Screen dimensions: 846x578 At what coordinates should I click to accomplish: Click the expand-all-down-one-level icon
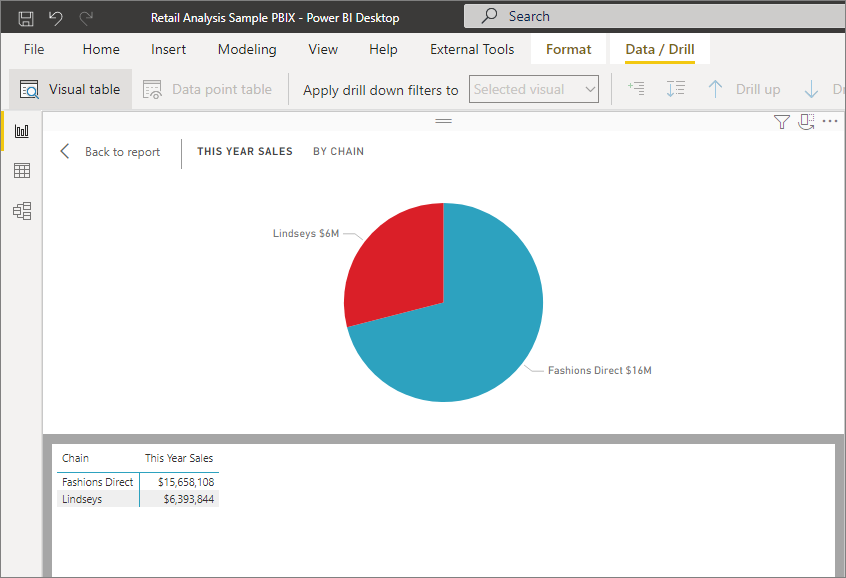[675, 89]
